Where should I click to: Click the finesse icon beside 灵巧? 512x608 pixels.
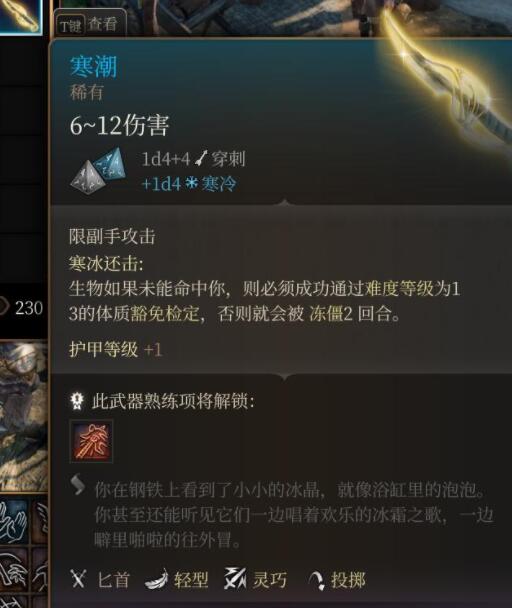point(235,579)
